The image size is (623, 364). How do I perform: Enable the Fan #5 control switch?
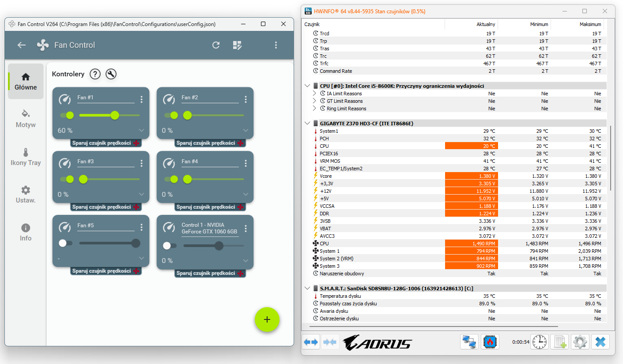click(x=65, y=243)
